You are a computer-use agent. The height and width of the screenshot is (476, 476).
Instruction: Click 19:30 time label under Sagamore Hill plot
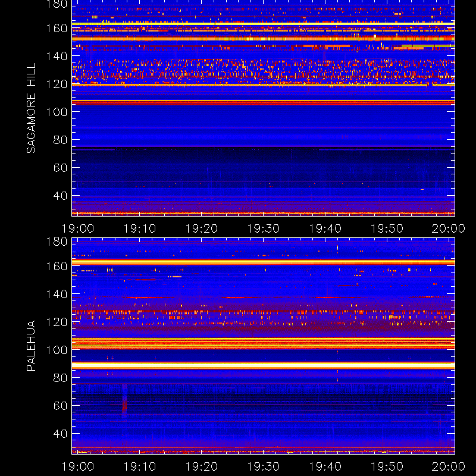click(x=263, y=228)
